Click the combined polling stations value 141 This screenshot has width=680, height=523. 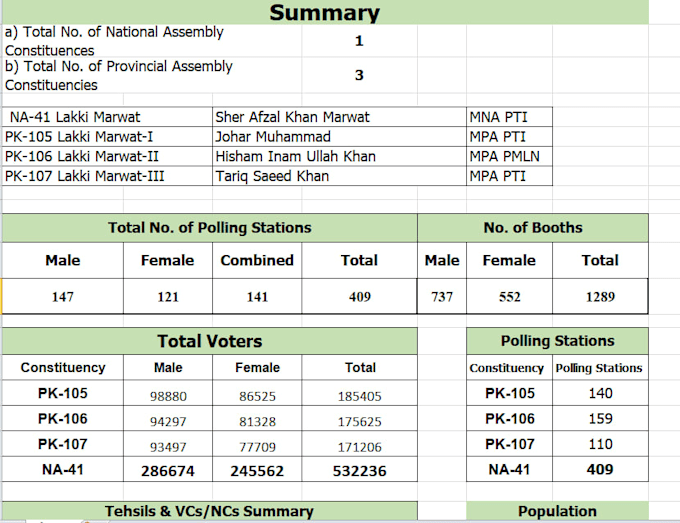pos(257,297)
